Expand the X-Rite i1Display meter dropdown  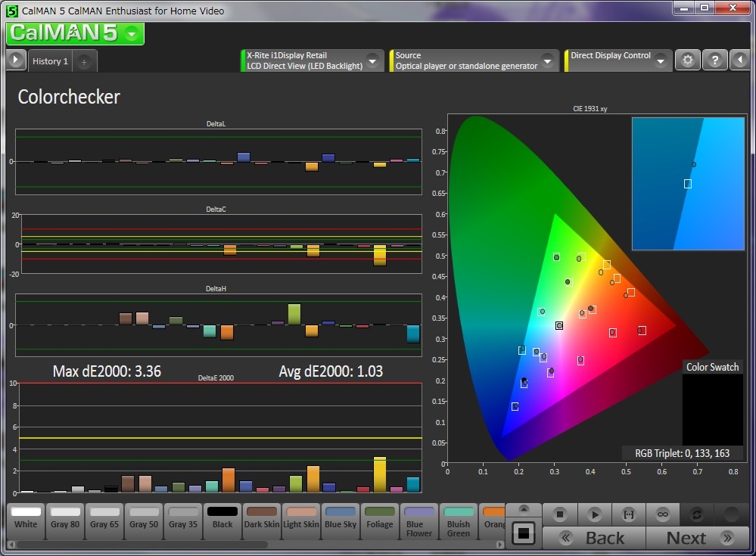click(x=372, y=61)
